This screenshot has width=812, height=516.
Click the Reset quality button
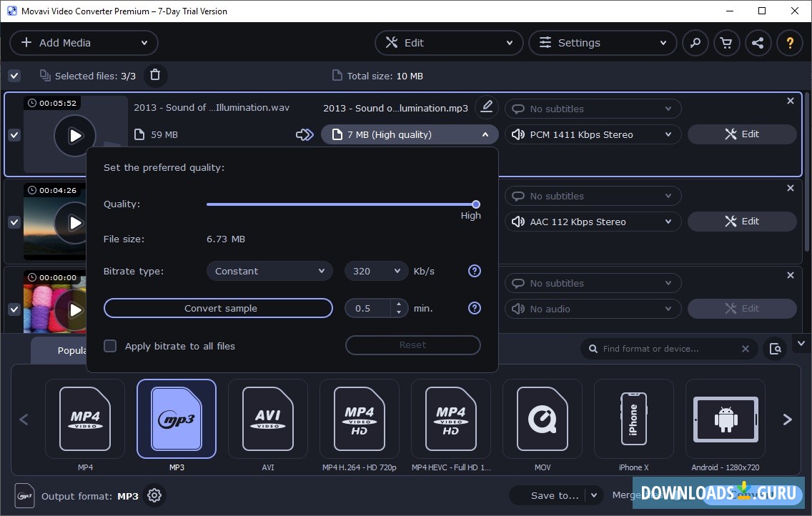[x=412, y=345]
